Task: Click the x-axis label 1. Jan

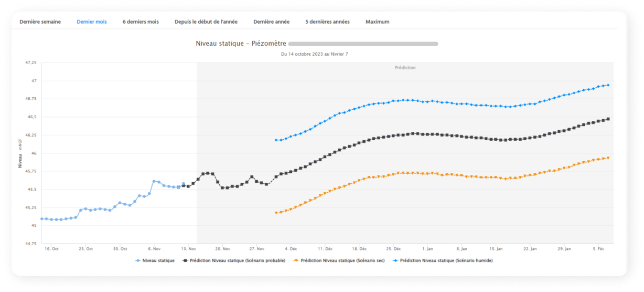Action: click(427, 249)
